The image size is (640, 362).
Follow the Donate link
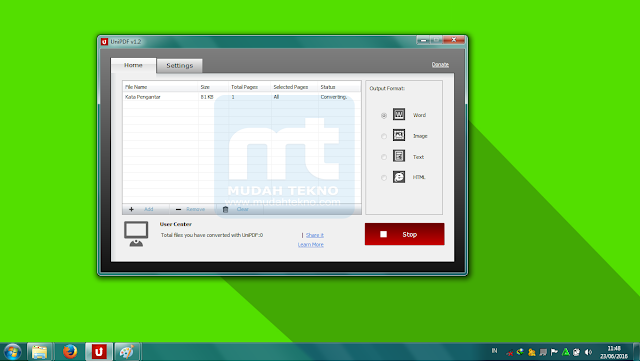coord(440,64)
